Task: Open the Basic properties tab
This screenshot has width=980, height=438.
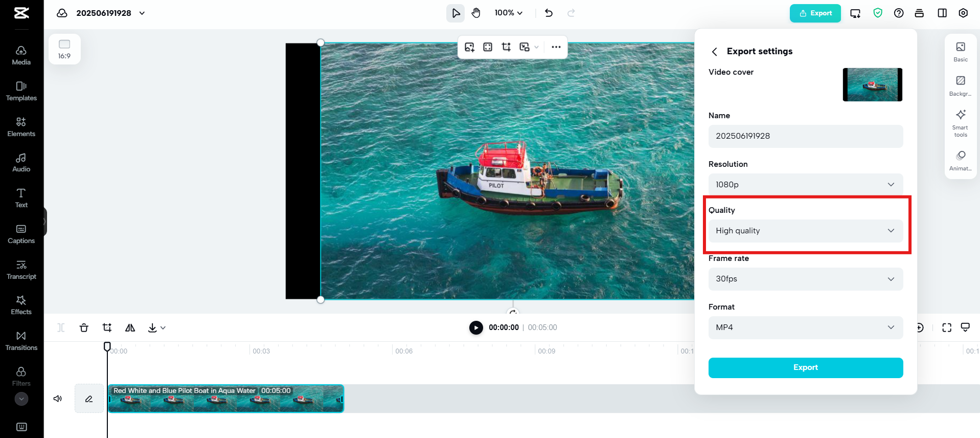Action: coord(961,52)
